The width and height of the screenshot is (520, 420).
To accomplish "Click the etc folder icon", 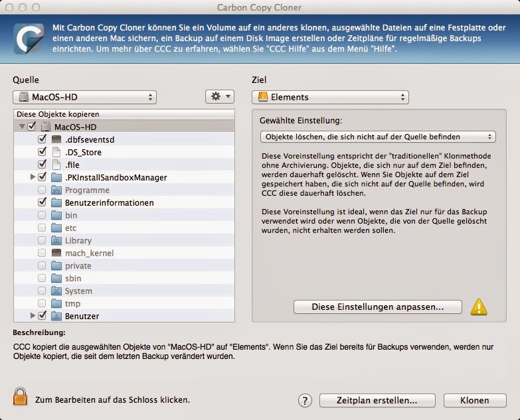I will pos(56,228).
